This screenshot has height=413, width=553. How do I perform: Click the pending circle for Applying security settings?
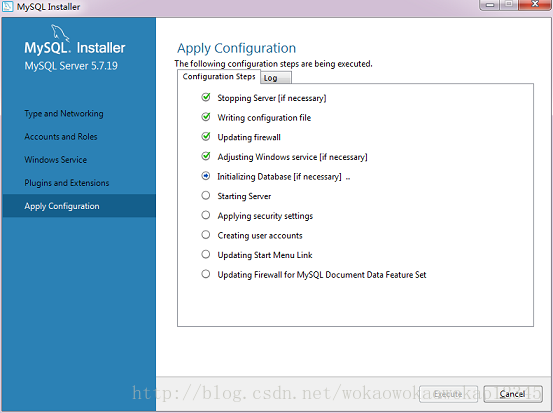[206, 215]
